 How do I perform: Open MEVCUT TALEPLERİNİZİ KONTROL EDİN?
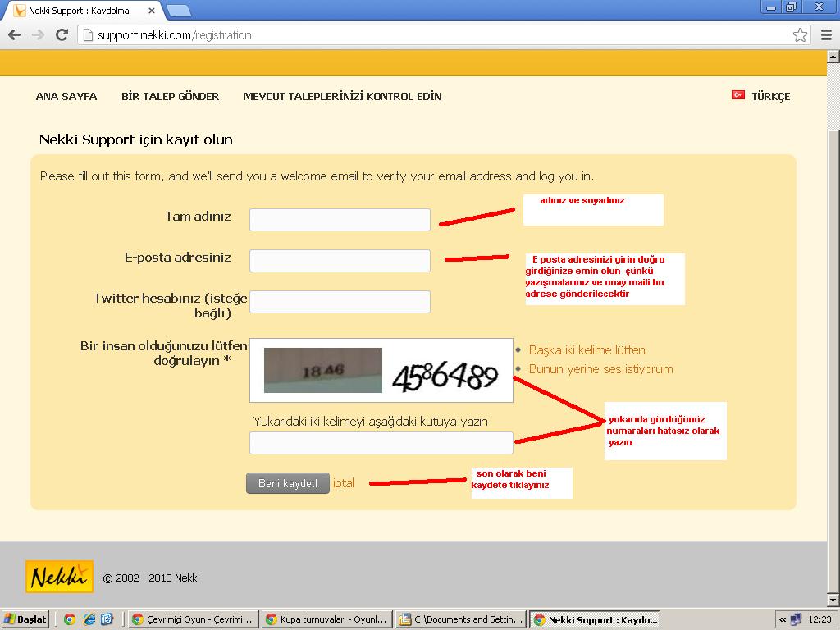click(342, 96)
